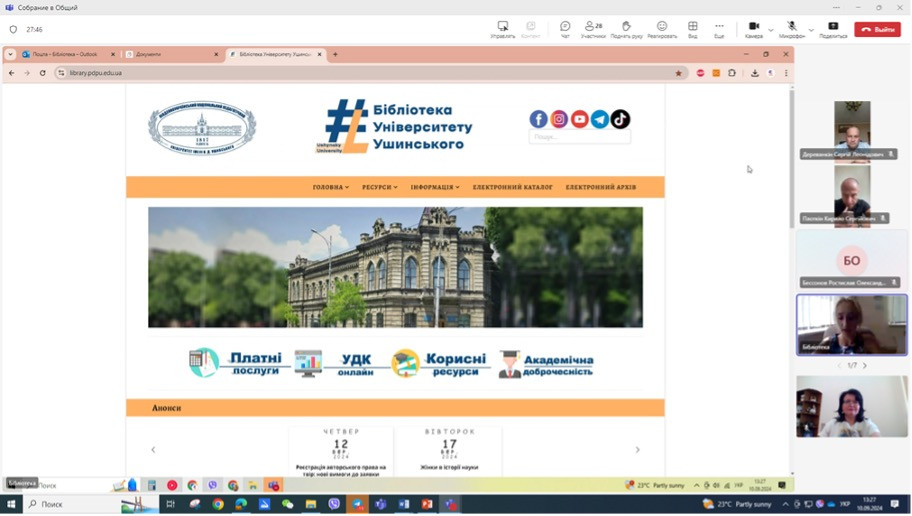
Task: Expand the ІНФОРМАЦІЯ menu
Action: click(434, 187)
